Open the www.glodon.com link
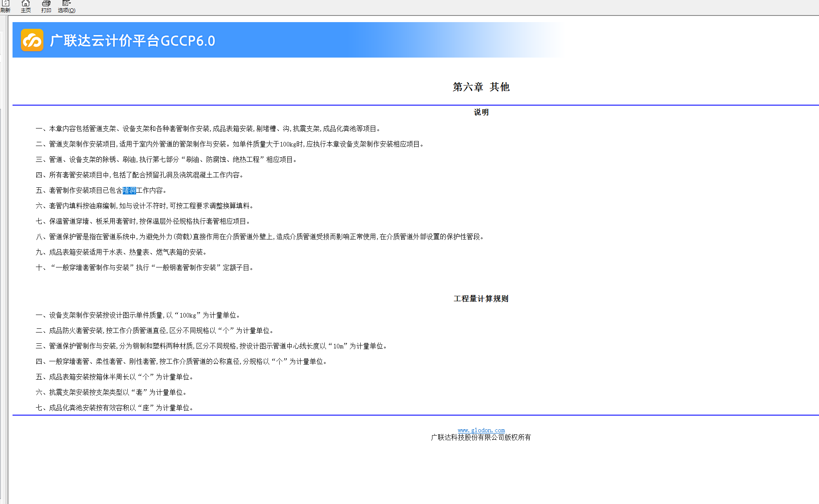 (x=481, y=430)
